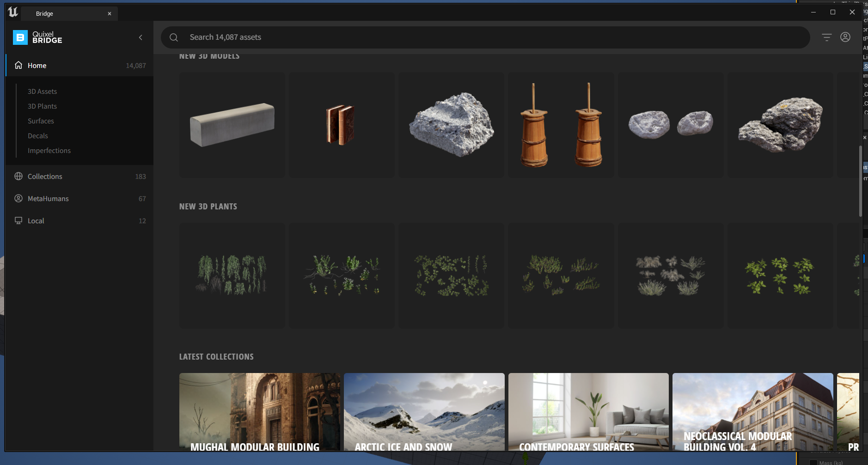Click the vertical scrollbar in Bridge
868x465 pixels.
(860, 181)
